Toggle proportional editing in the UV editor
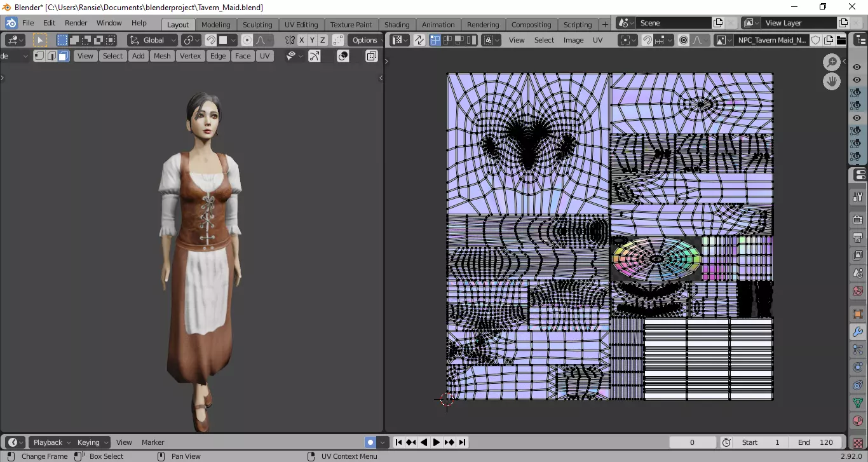This screenshot has height=462, width=868. (x=684, y=40)
